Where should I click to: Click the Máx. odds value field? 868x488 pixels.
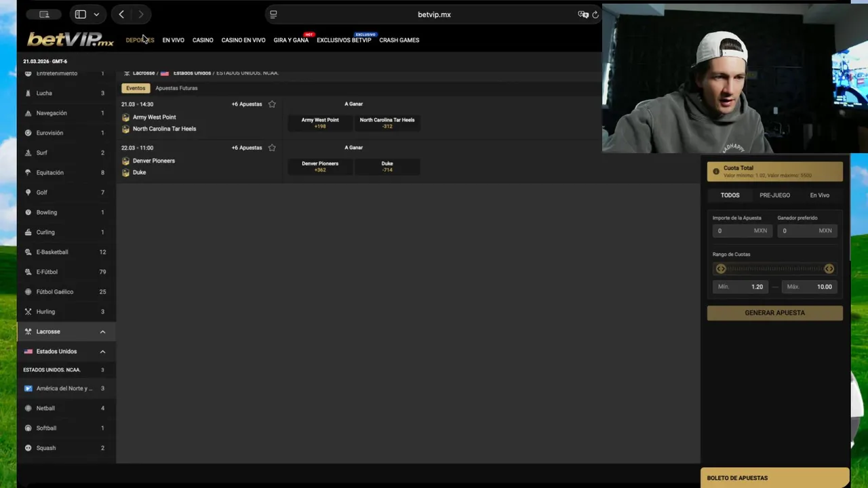[x=809, y=287]
